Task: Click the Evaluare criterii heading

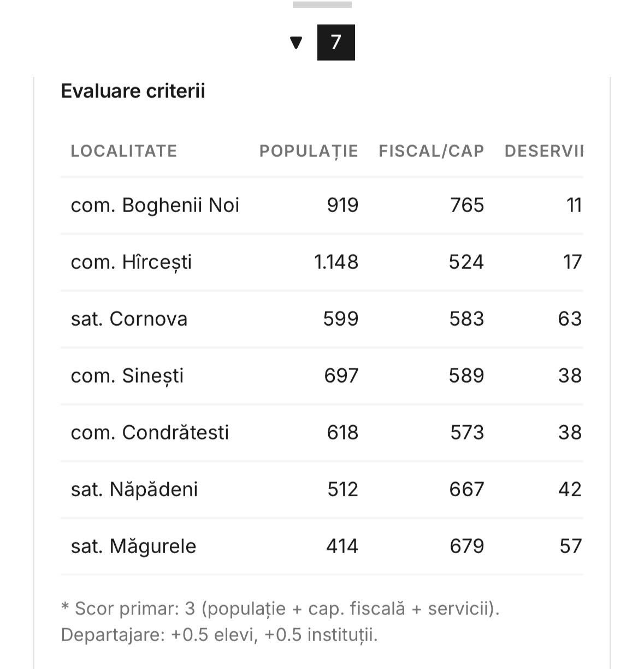Action: point(133,91)
